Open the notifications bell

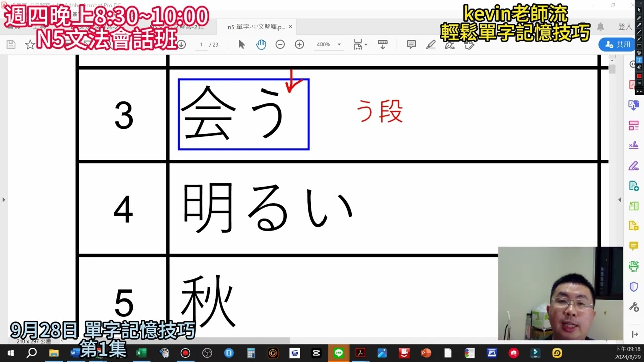[x=600, y=27]
